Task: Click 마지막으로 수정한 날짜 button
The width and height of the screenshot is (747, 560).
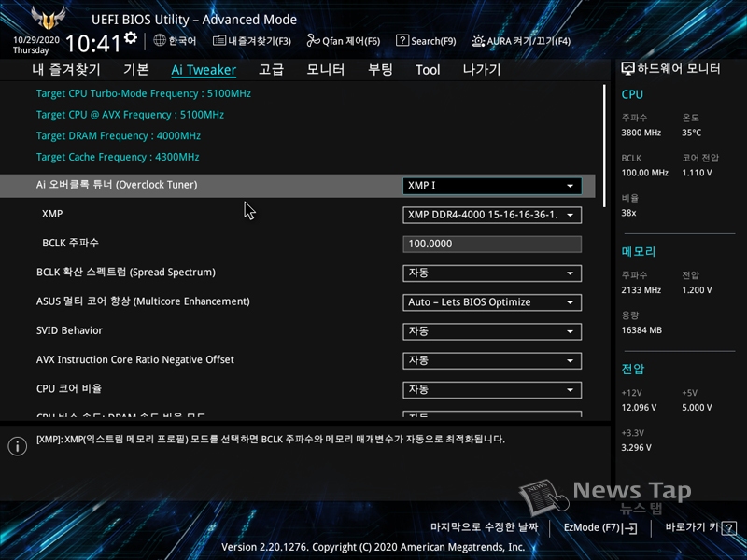Action: [x=484, y=527]
